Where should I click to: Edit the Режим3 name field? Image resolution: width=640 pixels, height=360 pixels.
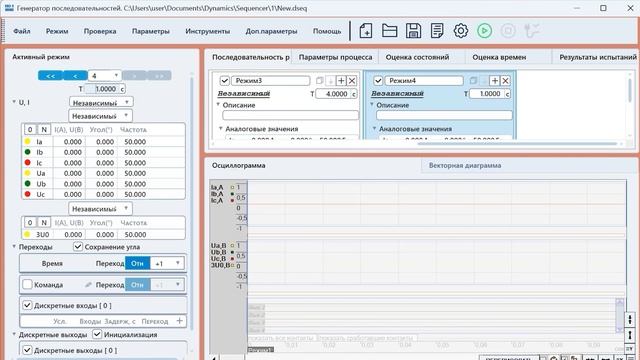coord(271,81)
